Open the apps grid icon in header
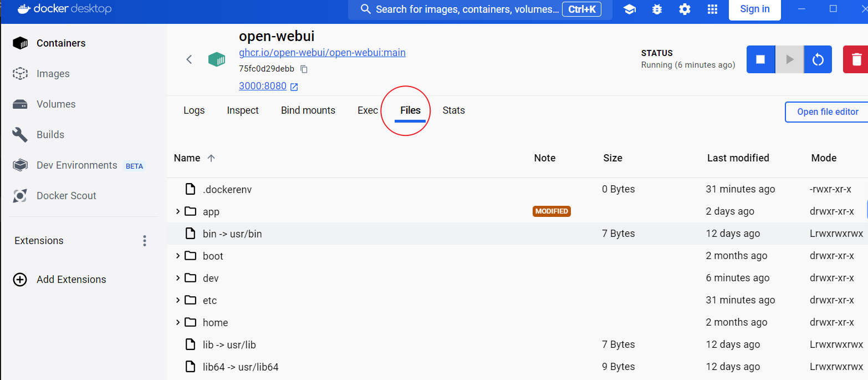This screenshot has width=868, height=380. [712, 9]
